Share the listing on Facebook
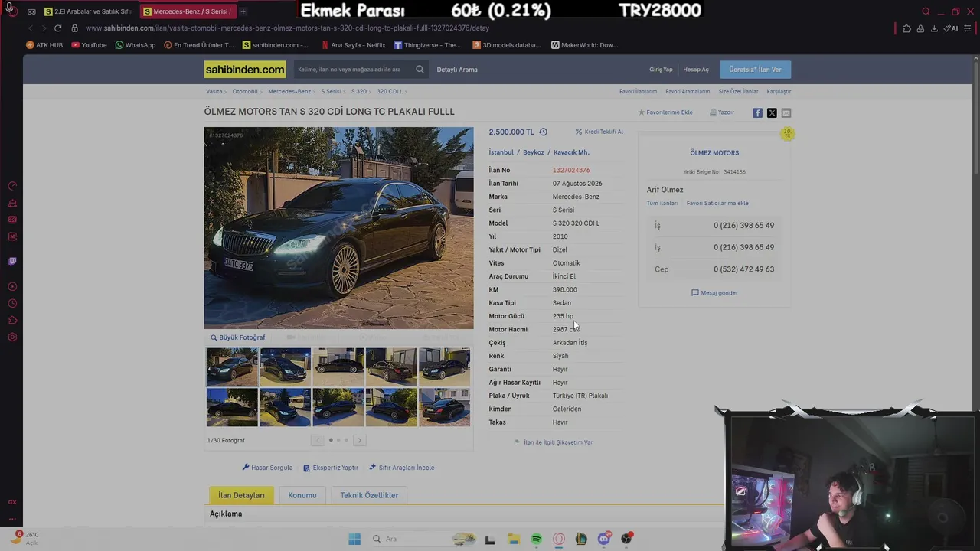 pos(757,112)
